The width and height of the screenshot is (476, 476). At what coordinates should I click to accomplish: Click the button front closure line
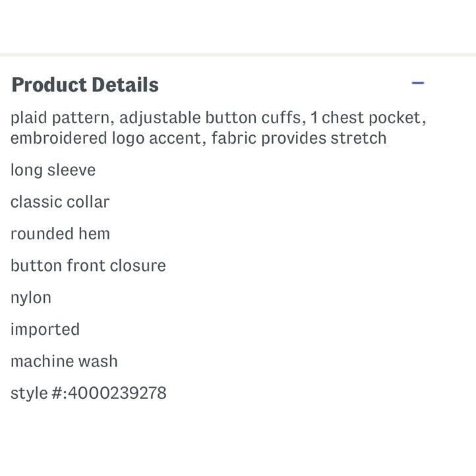[x=88, y=266]
